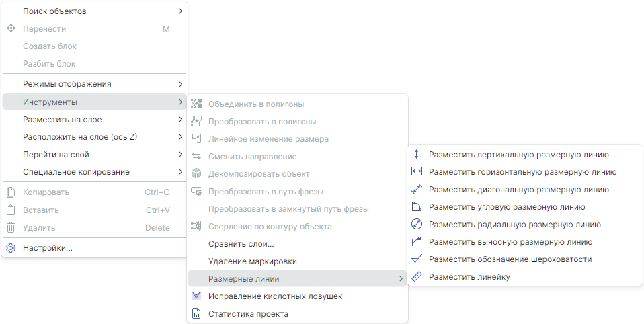The height and width of the screenshot is (324, 644).
Task: Expand the Размерные линии submenu arrow
Action: [x=401, y=279]
